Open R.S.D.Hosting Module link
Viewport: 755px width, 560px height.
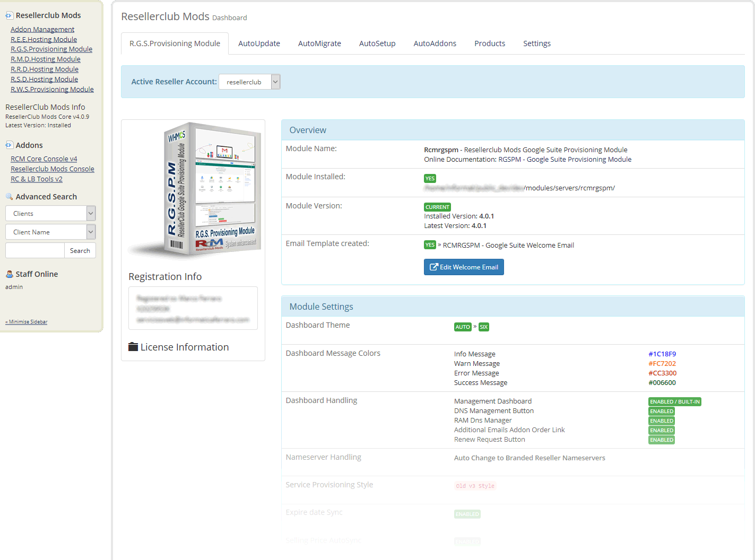point(44,79)
